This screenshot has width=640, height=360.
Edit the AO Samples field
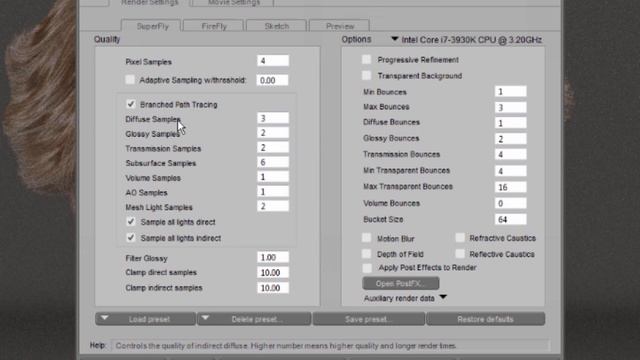[273, 191]
